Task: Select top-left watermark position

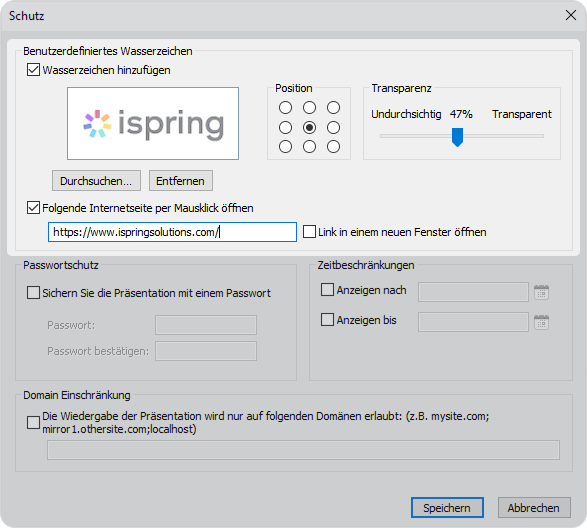Action: pos(285,107)
